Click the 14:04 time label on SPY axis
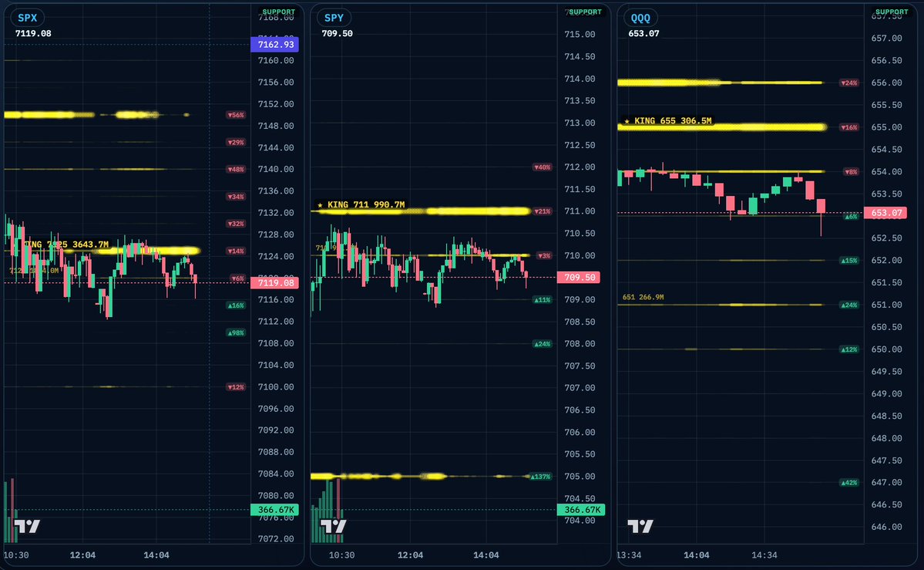 click(486, 555)
